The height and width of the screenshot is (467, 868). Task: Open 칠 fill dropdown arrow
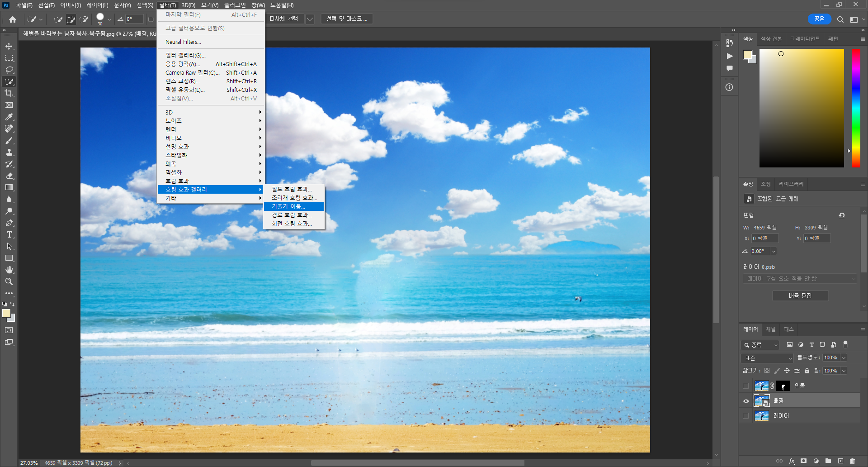pos(844,371)
